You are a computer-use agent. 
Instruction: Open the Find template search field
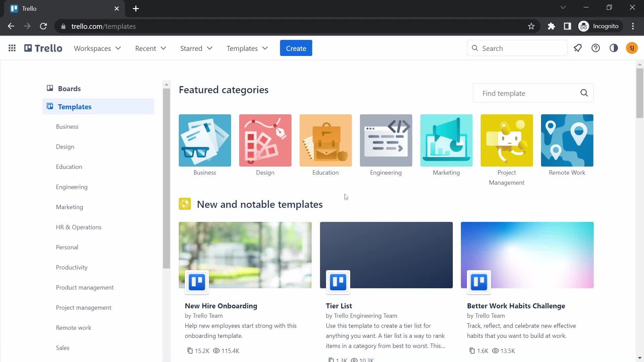tap(529, 93)
